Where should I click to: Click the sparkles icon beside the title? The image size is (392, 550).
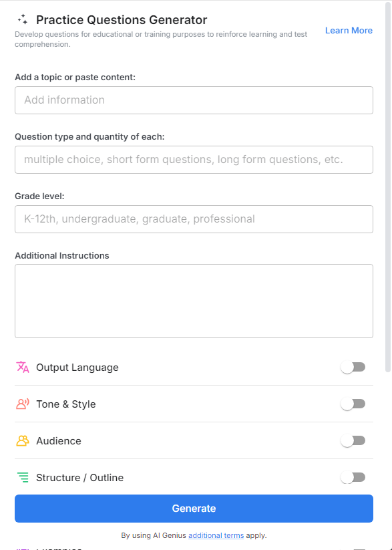click(23, 19)
